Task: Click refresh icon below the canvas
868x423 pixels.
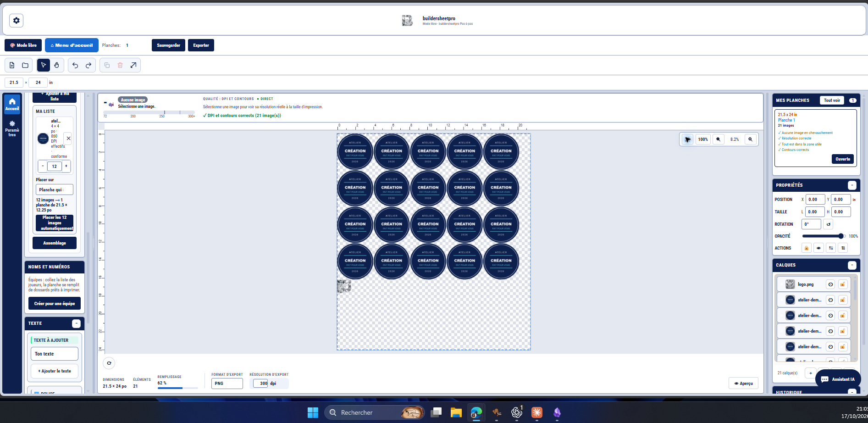Action: pos(109,363)
